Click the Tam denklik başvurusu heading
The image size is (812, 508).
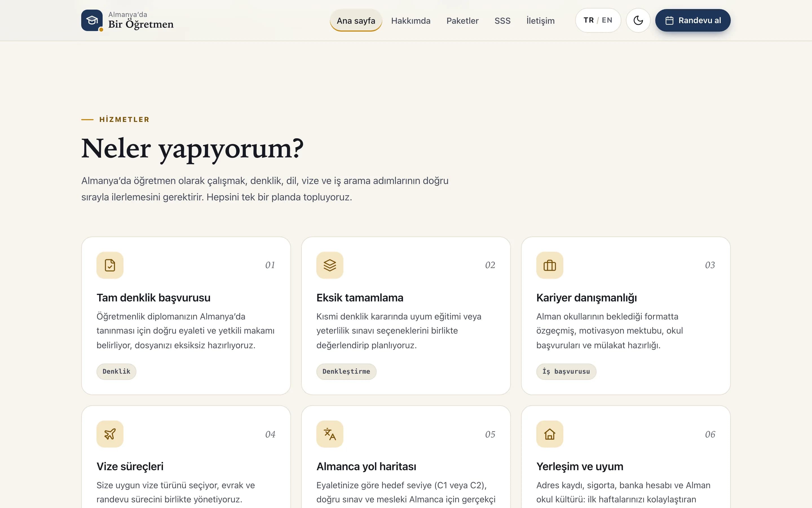coord(153,298)
